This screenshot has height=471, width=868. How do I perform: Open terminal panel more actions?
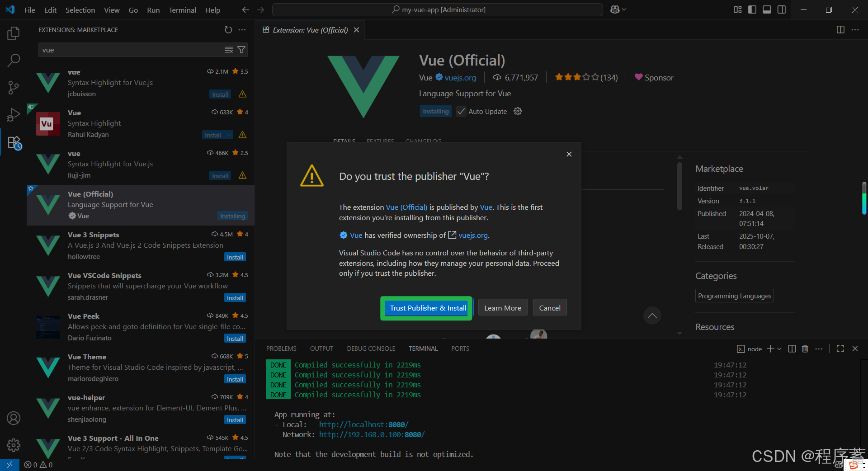point(819,349)
